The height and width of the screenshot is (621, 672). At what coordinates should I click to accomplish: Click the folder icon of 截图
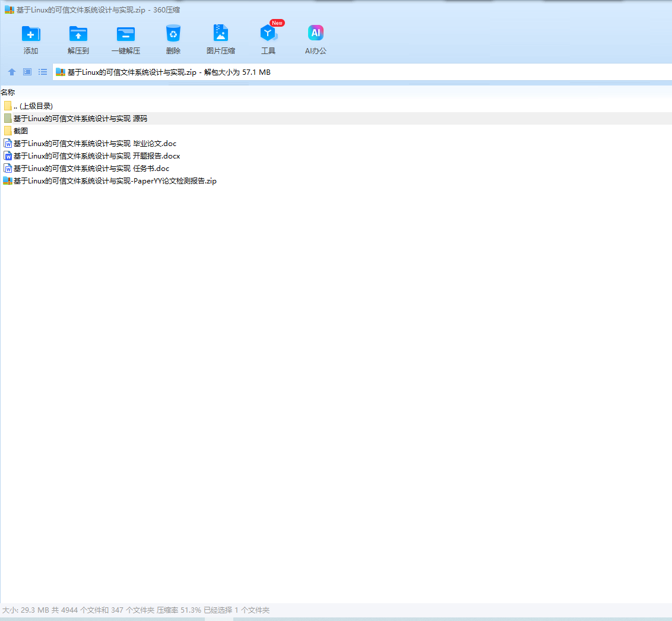click(8, 131)
